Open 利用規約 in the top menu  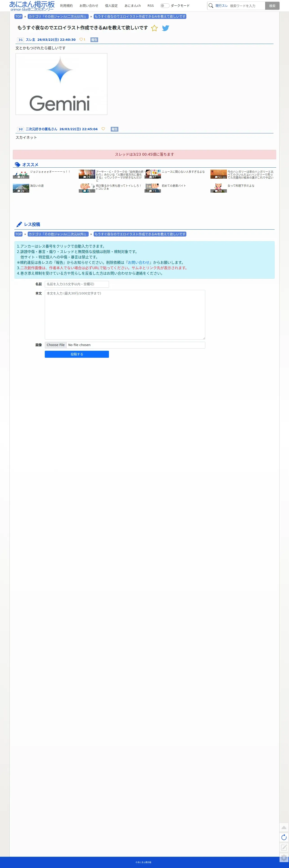click(66, 6)
